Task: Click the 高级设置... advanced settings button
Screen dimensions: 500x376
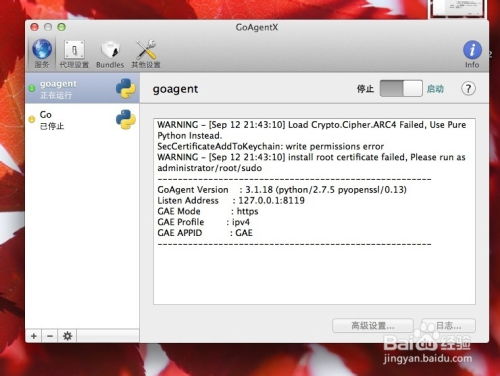Action: [x=373, y=326]
